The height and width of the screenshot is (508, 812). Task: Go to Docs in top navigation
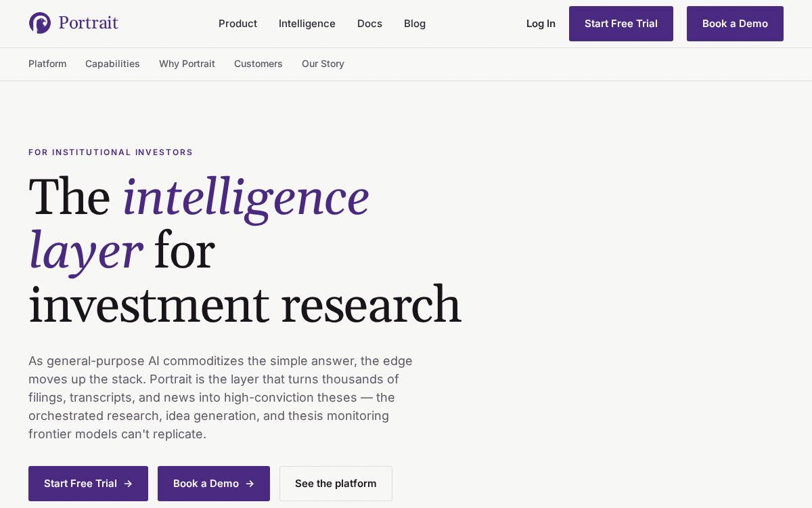(x=369, y=24)
